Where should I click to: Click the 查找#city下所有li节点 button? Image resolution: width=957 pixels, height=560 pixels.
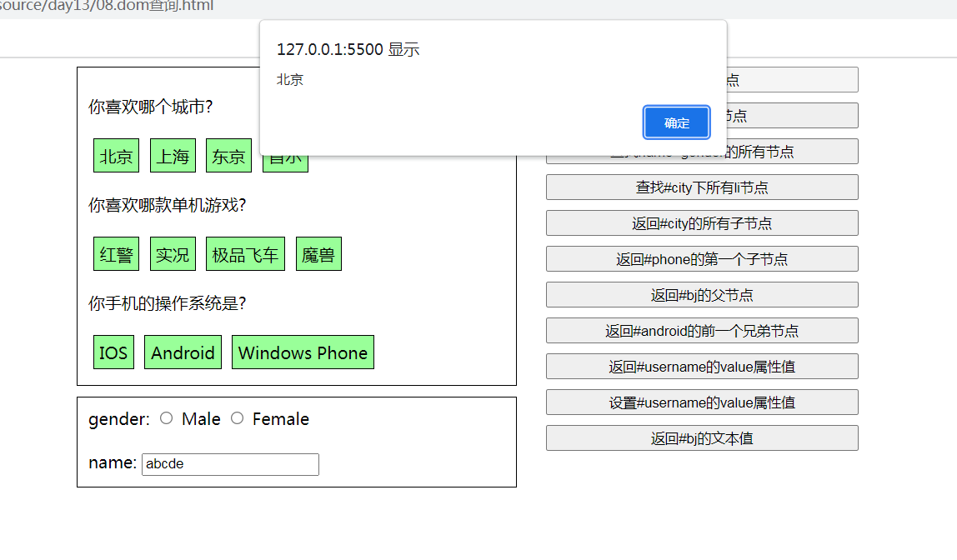click(701, 187)
